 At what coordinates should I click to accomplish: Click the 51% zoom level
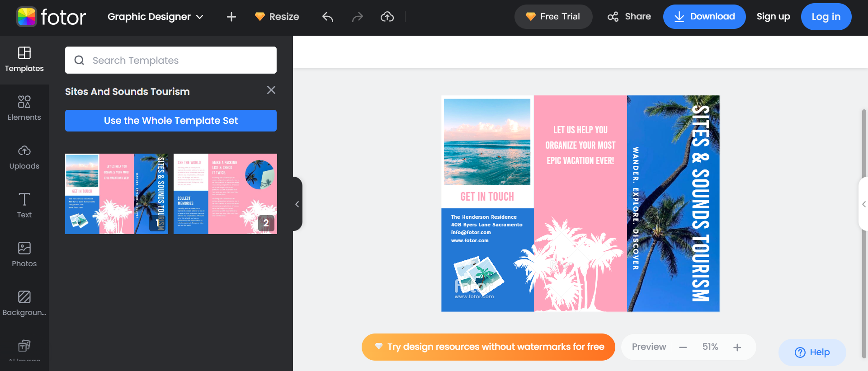(x=710, y=347)
